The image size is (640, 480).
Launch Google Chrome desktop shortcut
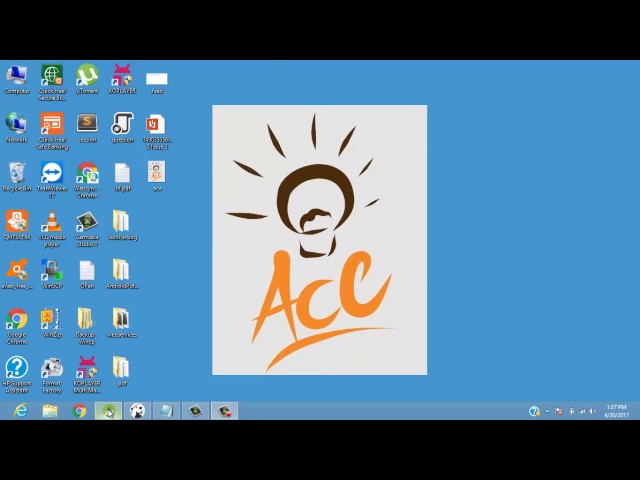[x=17, y=326]
